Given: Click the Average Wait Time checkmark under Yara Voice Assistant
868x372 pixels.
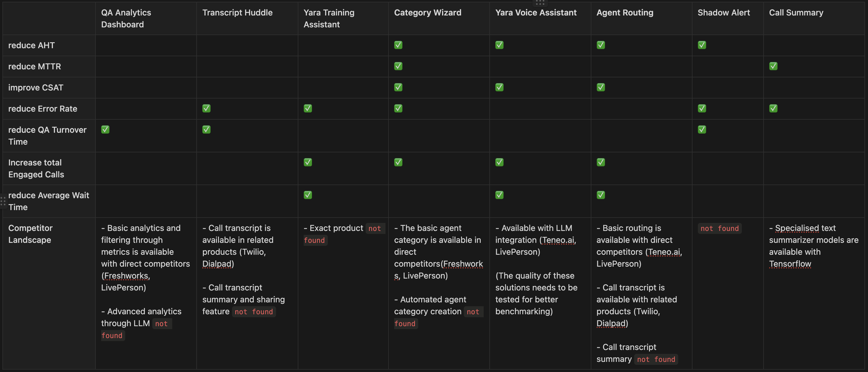Looking at the screenshot, I should point(499,195).
